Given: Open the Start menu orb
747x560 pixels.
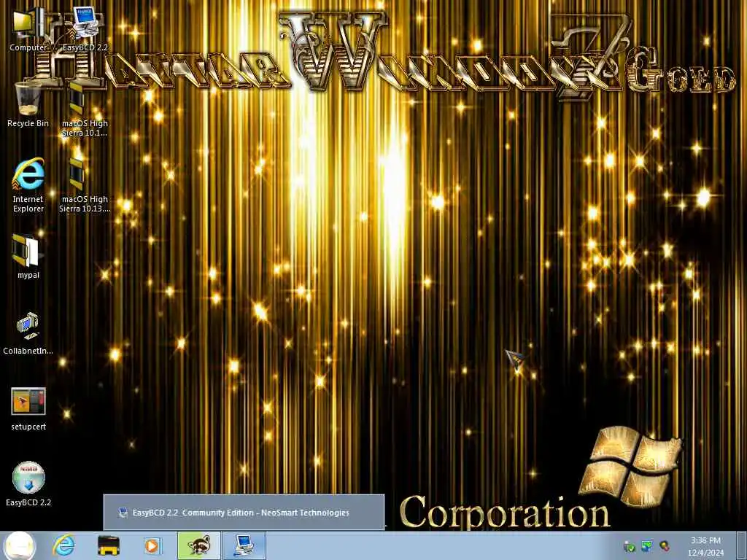Looking at the screenshot, I should click(x=20, y=545).
